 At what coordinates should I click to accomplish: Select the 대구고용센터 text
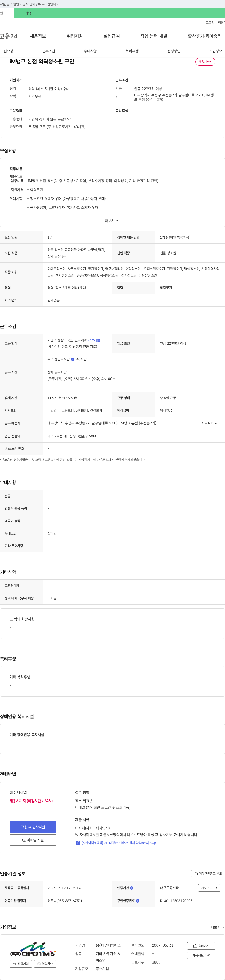(x=169, y=888)
